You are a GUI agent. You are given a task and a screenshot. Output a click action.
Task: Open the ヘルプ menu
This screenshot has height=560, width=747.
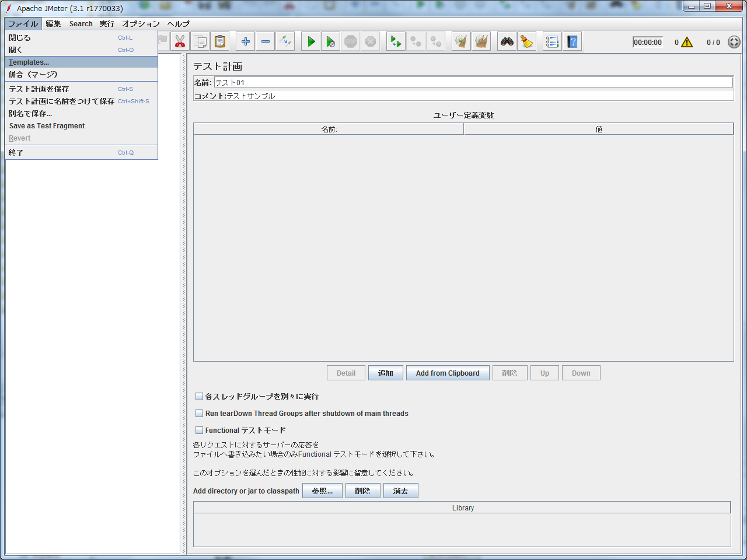pos(179,24)
